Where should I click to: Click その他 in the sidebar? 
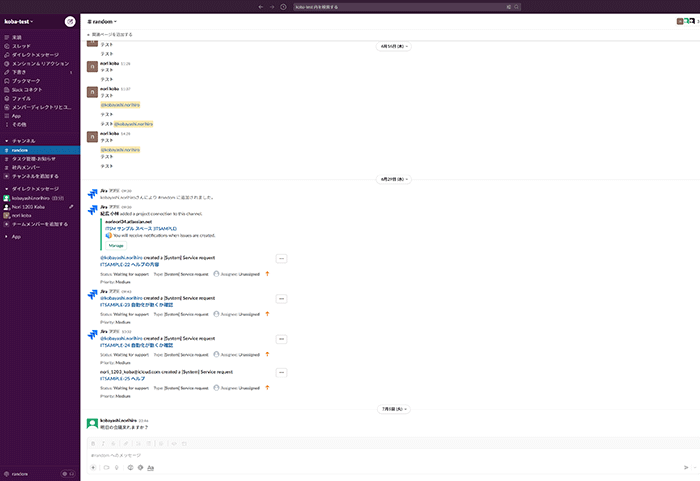[x=19, y=124]
